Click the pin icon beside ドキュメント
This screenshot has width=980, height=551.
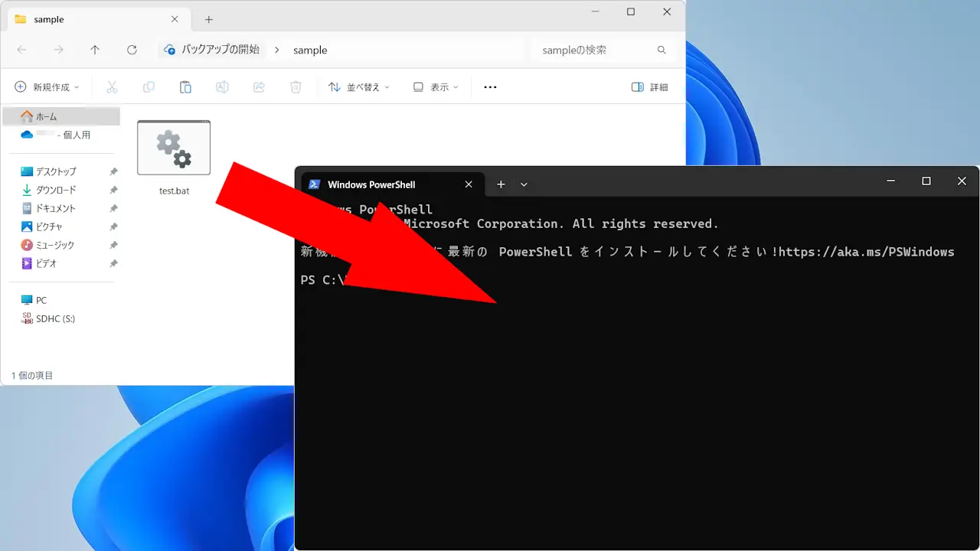[x=113, y=208]
